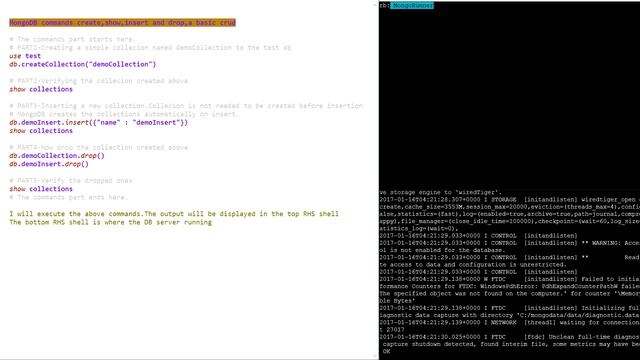Click the 'OK' line at the terminal end

coord(387,351)
